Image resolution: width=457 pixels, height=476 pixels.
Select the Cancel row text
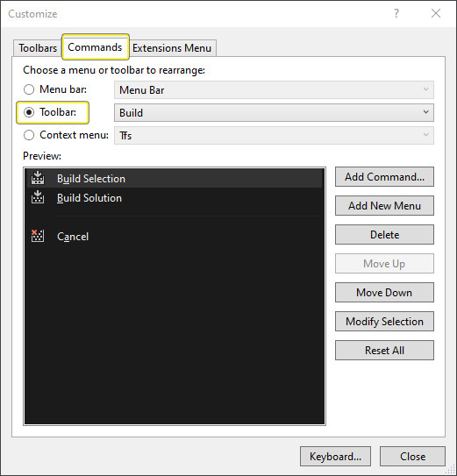pos(73,237)
